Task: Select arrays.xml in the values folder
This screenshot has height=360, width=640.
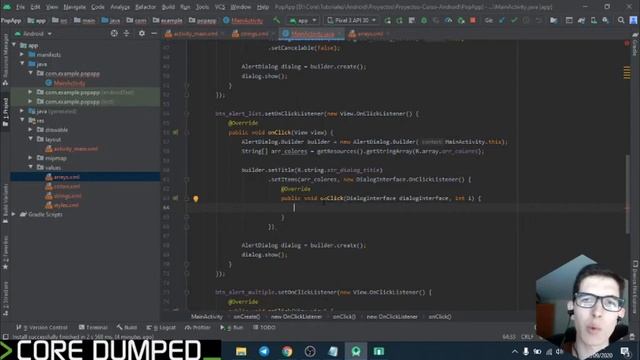Action: (67, 177)
